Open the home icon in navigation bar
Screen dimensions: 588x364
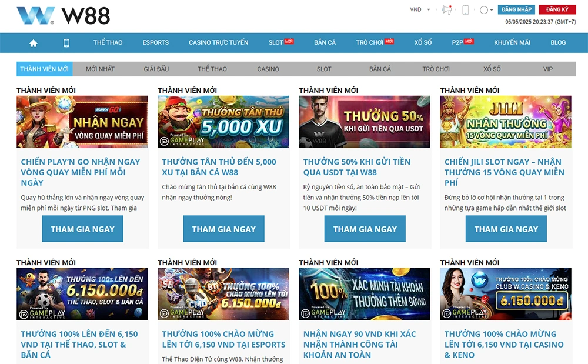point(34,43)
